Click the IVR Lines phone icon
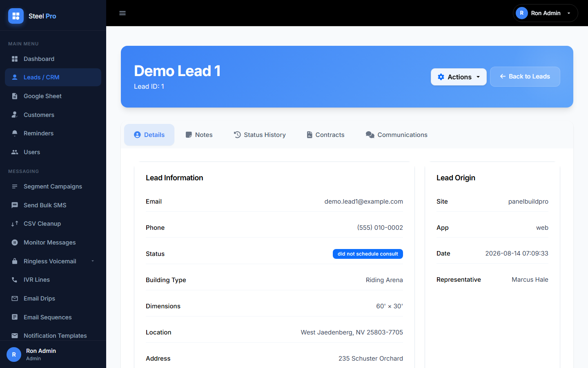 [x=15, y=280]
